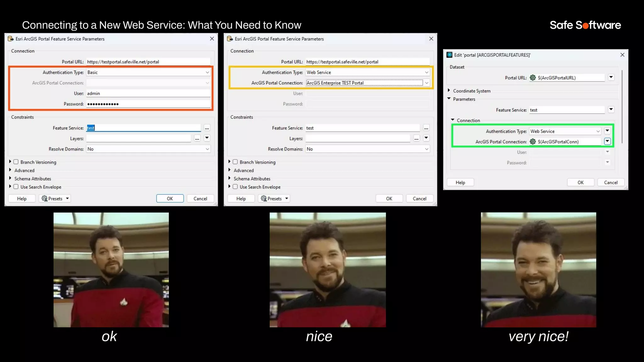Viewport: 644px width, 362px height.
Task: Expand Advanced section in middle dialog
Action: point(229,170)
